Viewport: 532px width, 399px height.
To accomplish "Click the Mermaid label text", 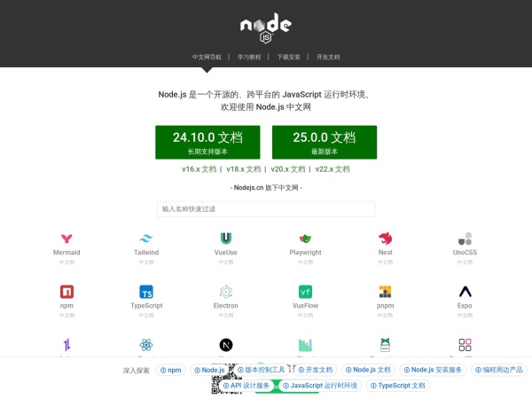I will pos(66,253).
